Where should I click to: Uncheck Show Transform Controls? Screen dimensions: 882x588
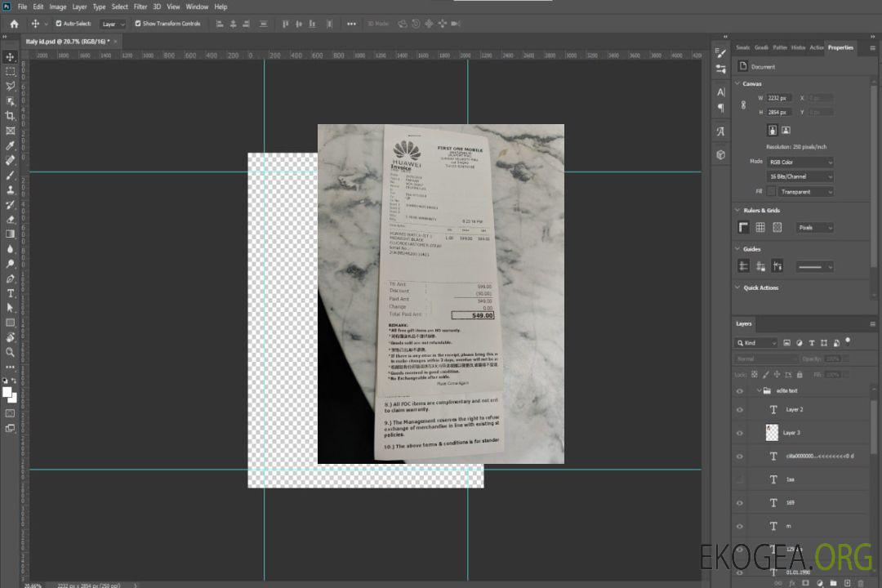[x=138, y=24]
